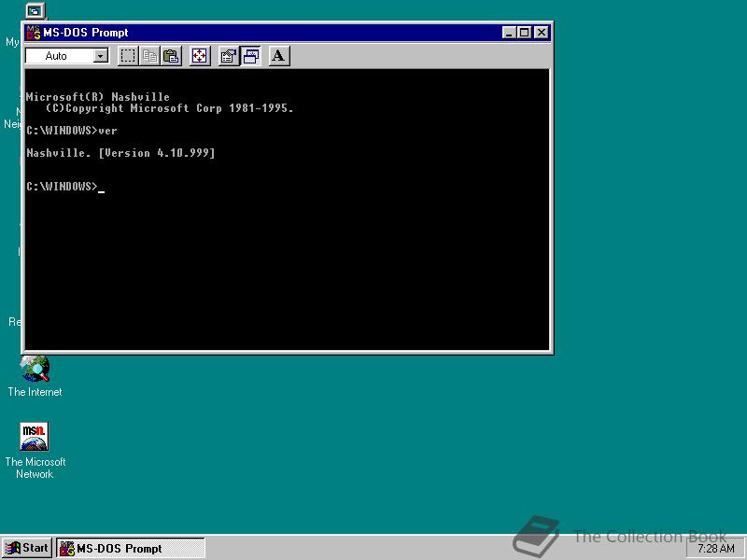This screenshot has width=747, height=560.
Task: Minimize the MS-DOS Prompt window
Action: pos(509,33)
